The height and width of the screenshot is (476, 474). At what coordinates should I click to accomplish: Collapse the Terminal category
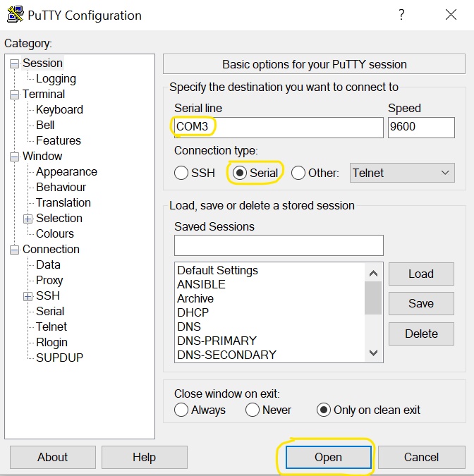pyautogui.click(x=15, y=94)
